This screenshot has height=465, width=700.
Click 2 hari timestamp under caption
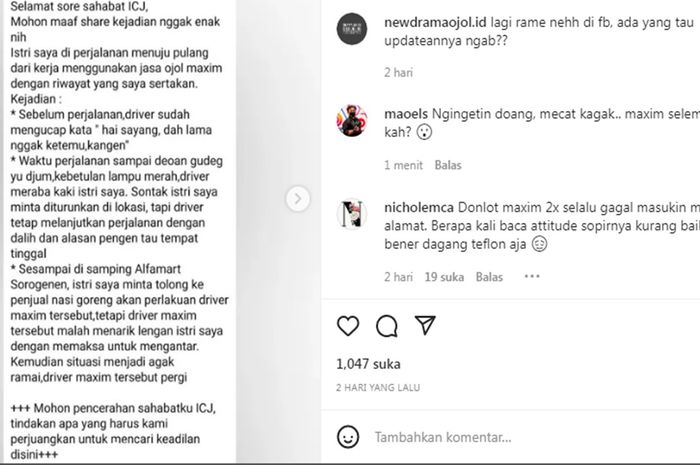[x=398, y=73]
